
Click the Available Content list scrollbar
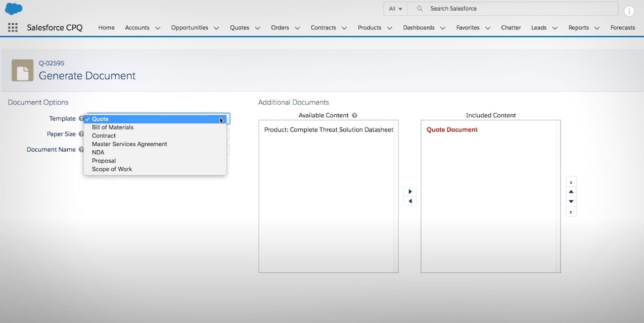pyautogui.click(x=396, y=196)
